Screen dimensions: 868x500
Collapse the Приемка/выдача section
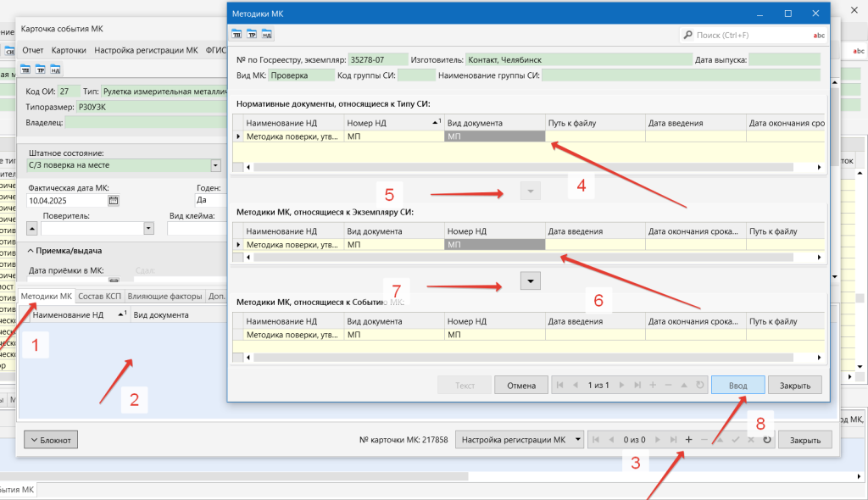(x=31, y=251)
